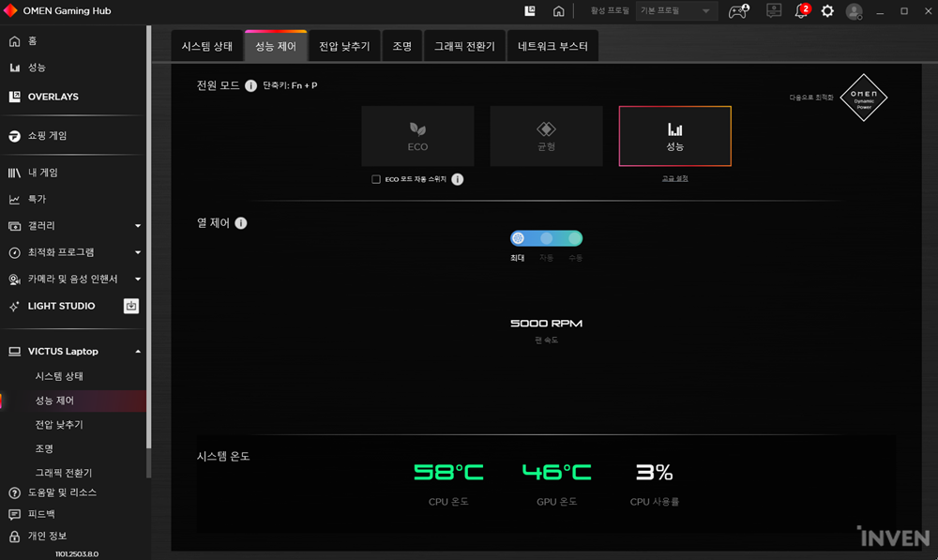Collapse the VICTUS Laptop section arrow
The image size is (938, 560).
138,352
